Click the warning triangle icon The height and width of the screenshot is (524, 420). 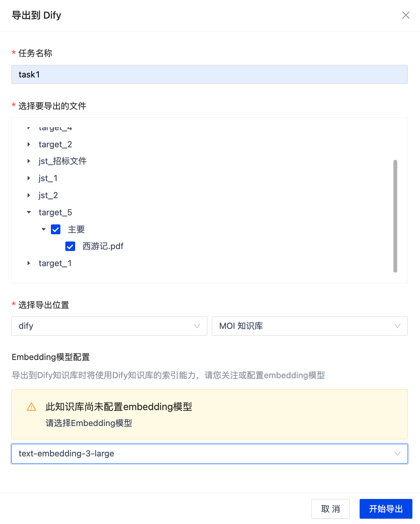[x=32, y=407]
